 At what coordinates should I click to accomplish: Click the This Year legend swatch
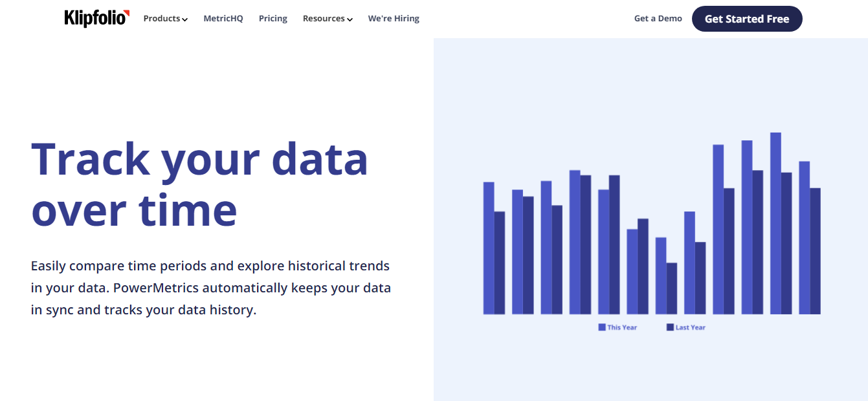[x=602, y=327]
